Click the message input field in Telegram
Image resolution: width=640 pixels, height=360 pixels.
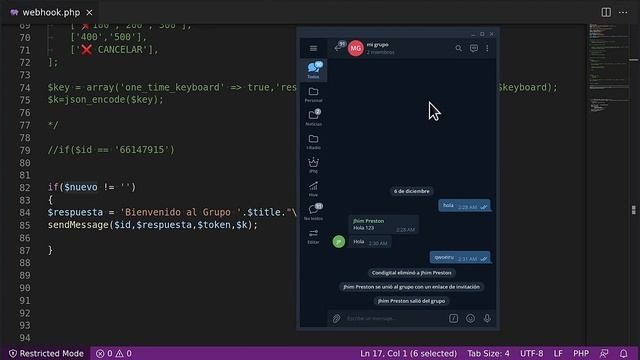(394, 318)
